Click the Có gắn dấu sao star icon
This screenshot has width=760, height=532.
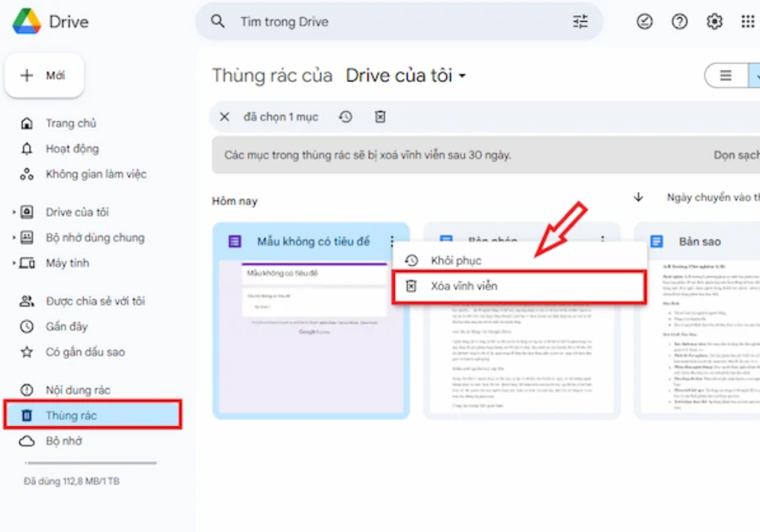click(26, 352)
